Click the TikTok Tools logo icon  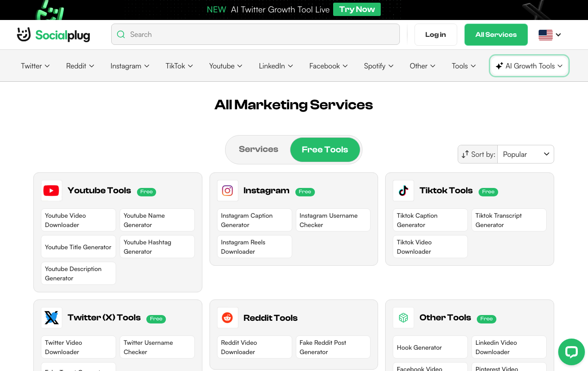[403, 191]
